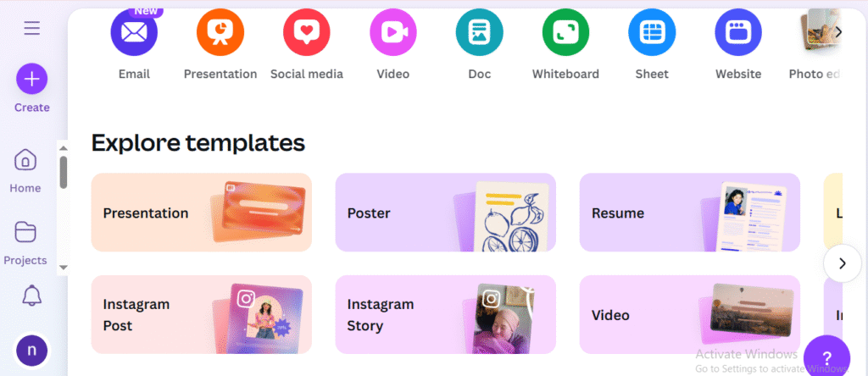868x376 pixels.
Task: Toggle the hamburger sidebar menu
Action: tap(32, 29)
